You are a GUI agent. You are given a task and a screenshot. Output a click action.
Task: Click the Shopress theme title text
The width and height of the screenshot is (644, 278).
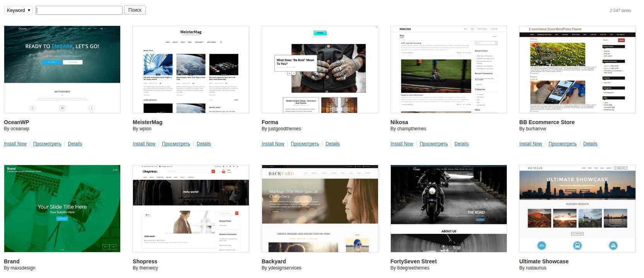click(x=145, y=261)
